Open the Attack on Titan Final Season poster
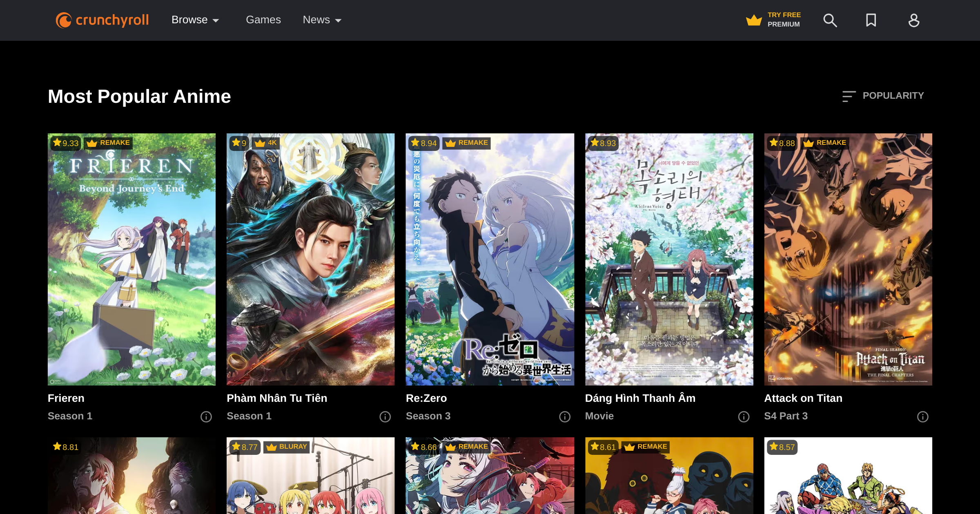Viewport: 980px width, 514px height. (848, 259)
